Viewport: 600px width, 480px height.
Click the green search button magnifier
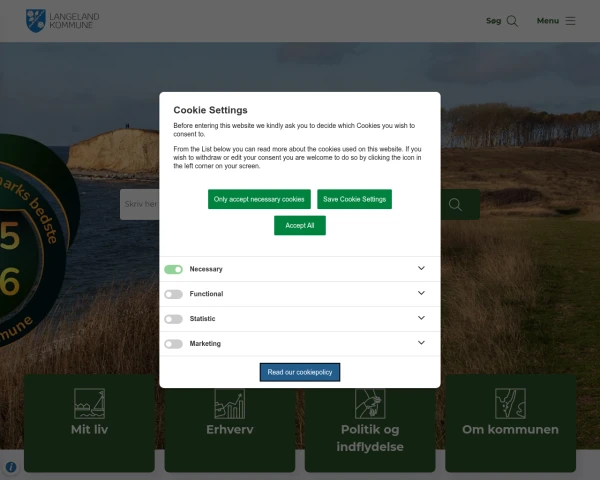[x=456, y=205]
